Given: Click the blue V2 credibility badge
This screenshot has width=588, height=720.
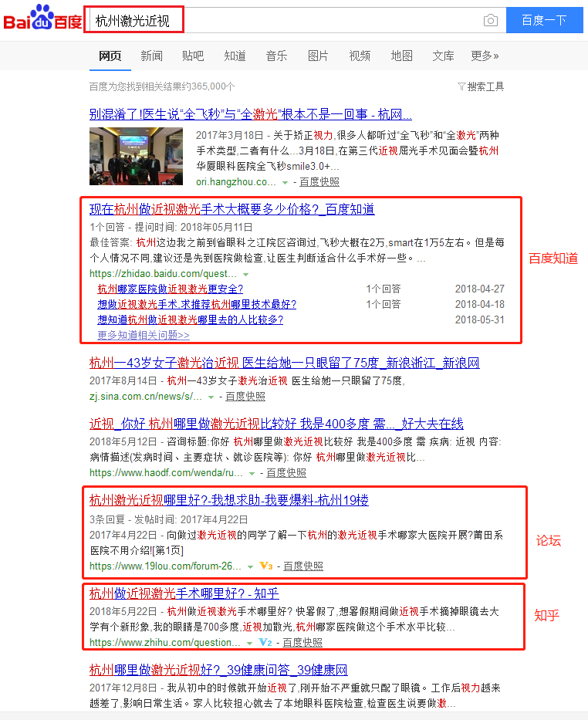Looking at the screenshot, I should (x=265, y=642).
